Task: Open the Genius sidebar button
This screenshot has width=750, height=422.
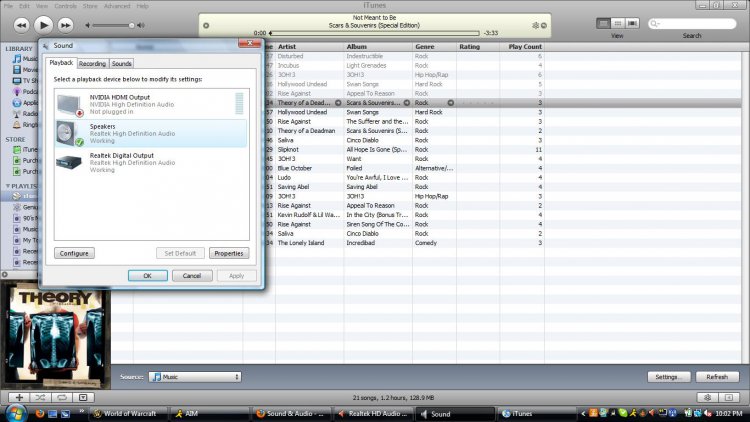Action: (707, 397)
